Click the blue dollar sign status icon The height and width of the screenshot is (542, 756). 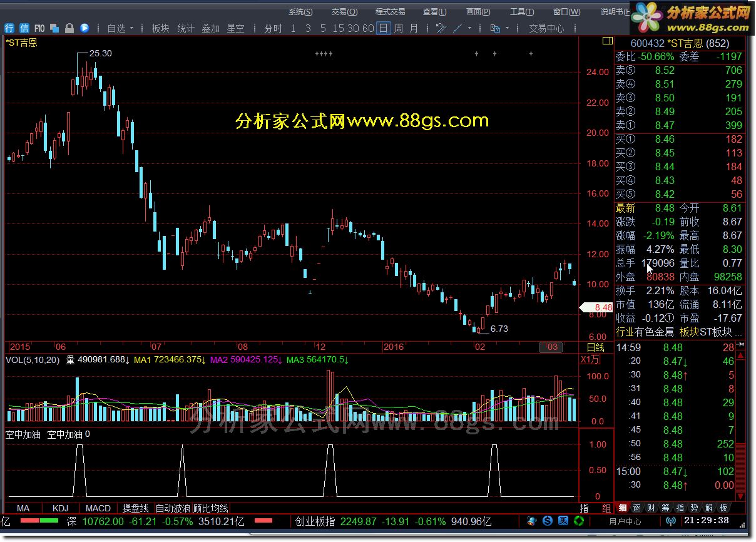point(547,521)
